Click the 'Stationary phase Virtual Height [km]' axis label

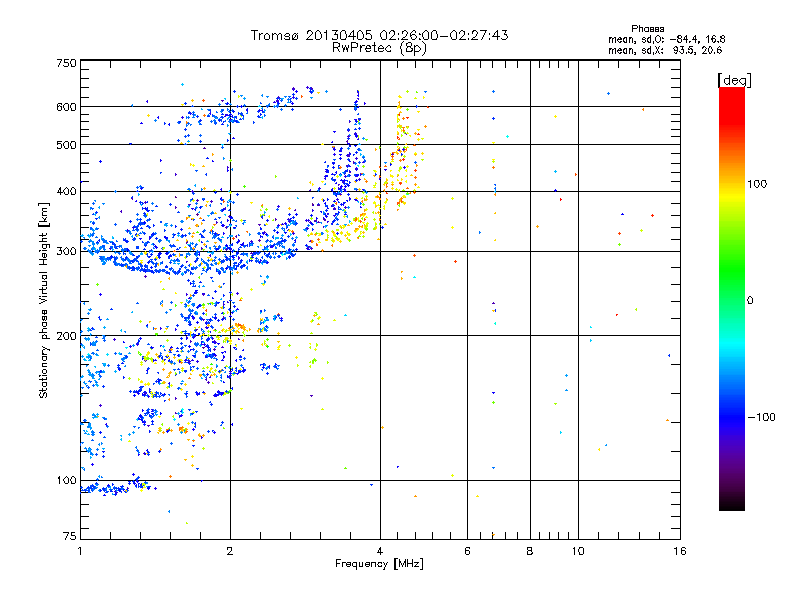44,301
